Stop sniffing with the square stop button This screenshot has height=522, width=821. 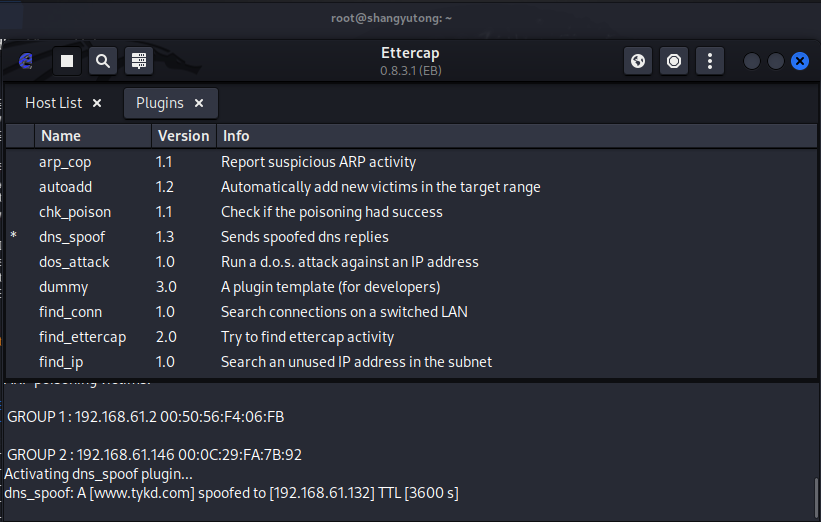coord(67,61)
